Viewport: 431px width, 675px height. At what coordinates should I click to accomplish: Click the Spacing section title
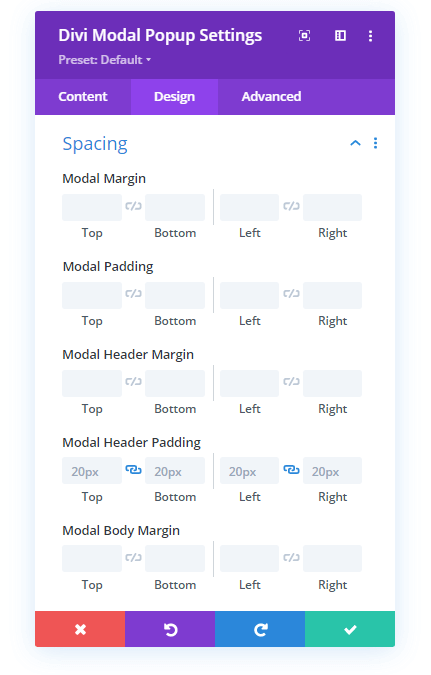tap(95, 144)
